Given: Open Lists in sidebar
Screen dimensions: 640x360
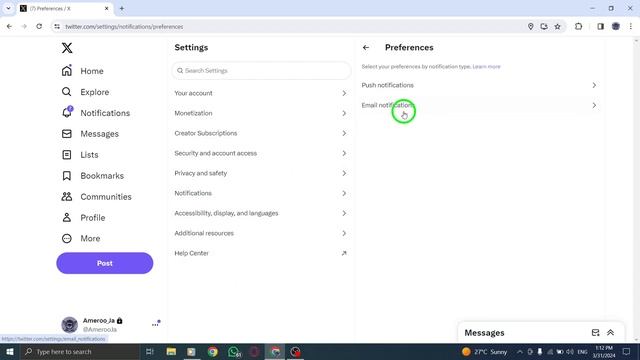Looking at the screenshot, I should pos(80,155).
